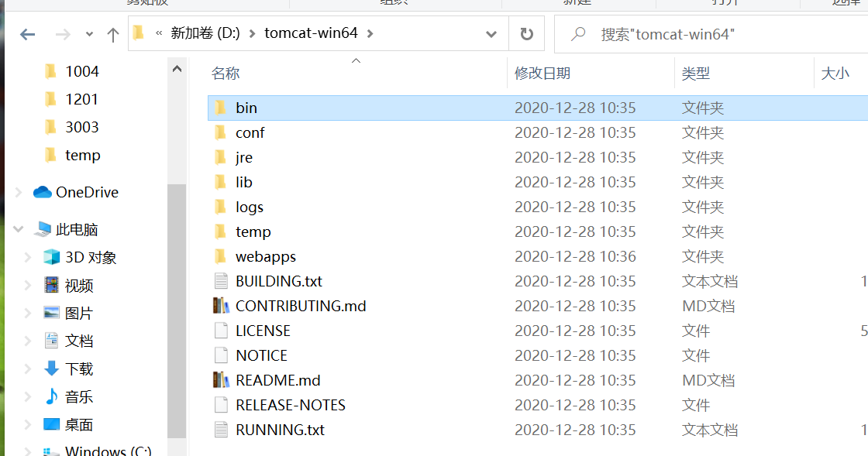The width and height of the screenshot is (868, 456).
Task: Open address bar history dropdown
Action: [491, 34]
